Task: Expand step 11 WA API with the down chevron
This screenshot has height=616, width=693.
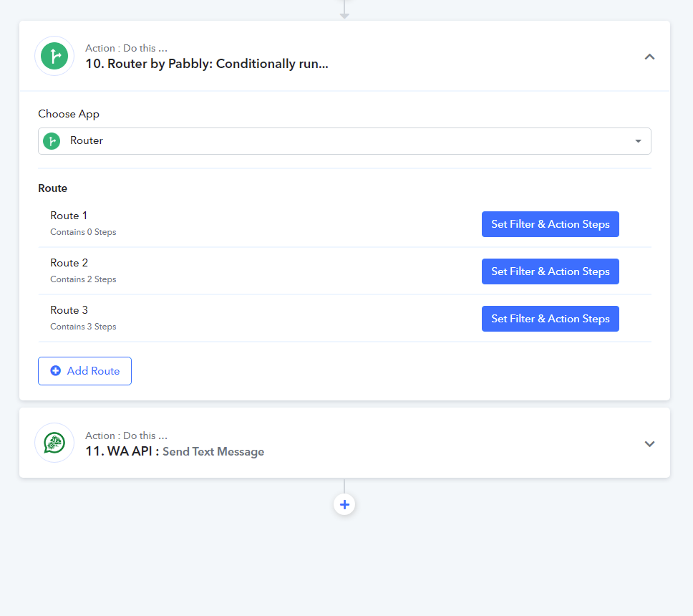Action: (649, 444)
